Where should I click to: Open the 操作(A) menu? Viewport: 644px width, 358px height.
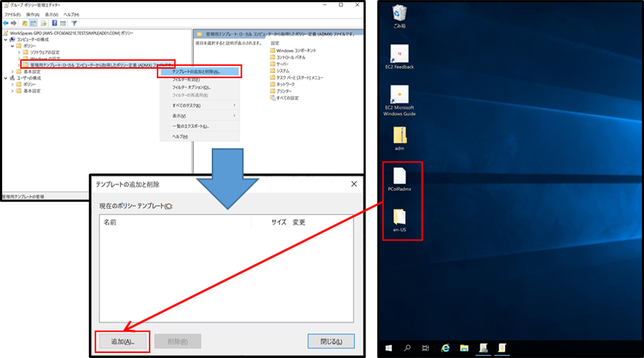tap(33, 14)
